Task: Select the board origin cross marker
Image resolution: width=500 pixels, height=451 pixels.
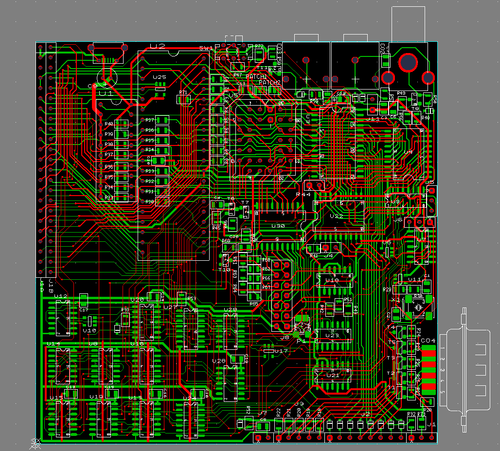Action: coord(35,444)
